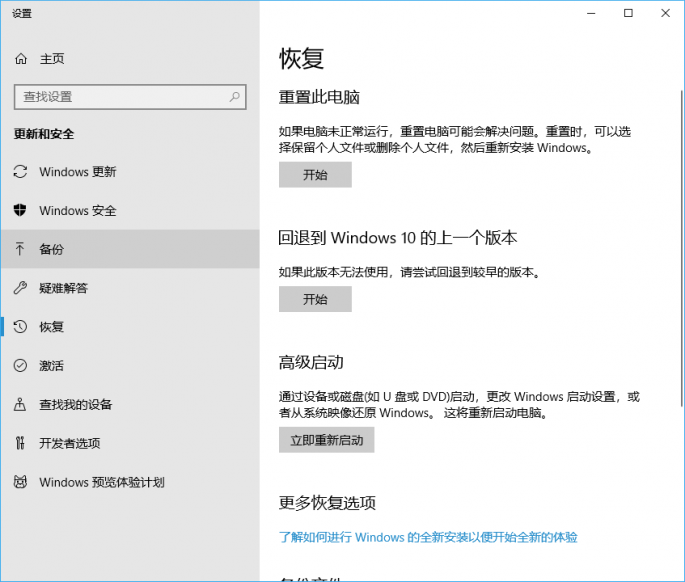The width and height of the screenshot is (685, 582).
Task: Click the Windows 更新 sync arrows icon
Action: pyautogui.click(x=21, y=172)
